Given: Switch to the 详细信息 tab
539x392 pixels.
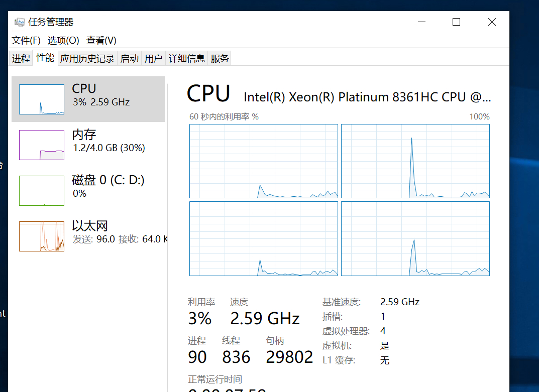Looking at the screenshot, I should [187, 59].
